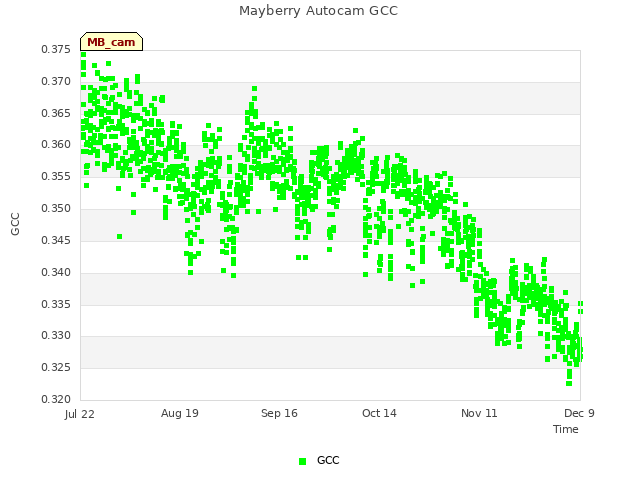Click the 0.365 y-axis value
The height and width of the screenshot is (480, 640).
(x=56, y=113)
